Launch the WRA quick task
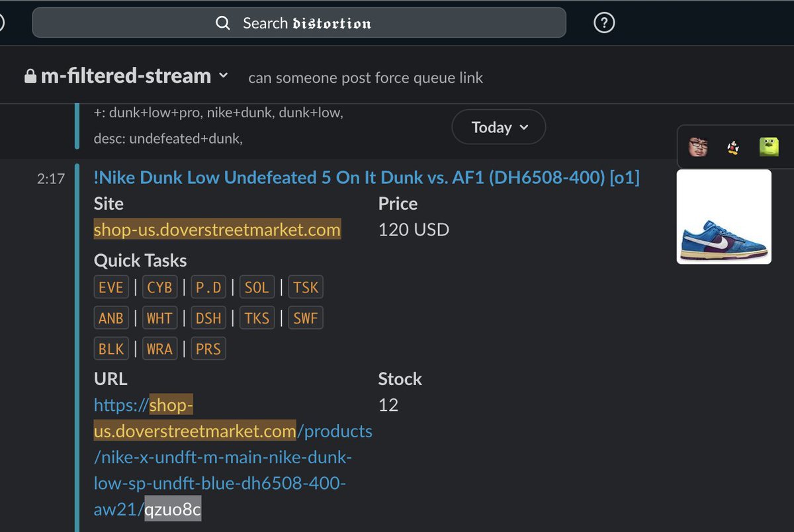 tap(159, 349)
